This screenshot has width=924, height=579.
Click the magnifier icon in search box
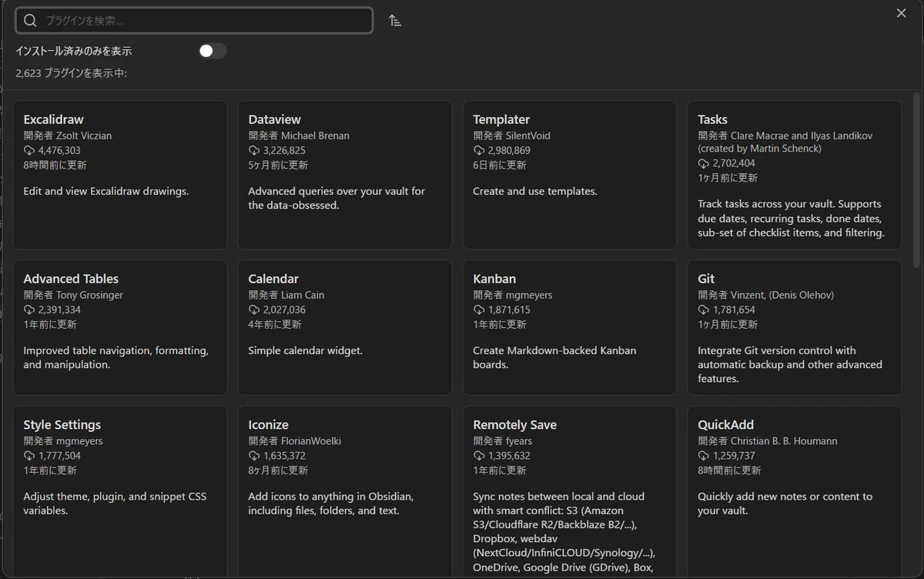31,21
